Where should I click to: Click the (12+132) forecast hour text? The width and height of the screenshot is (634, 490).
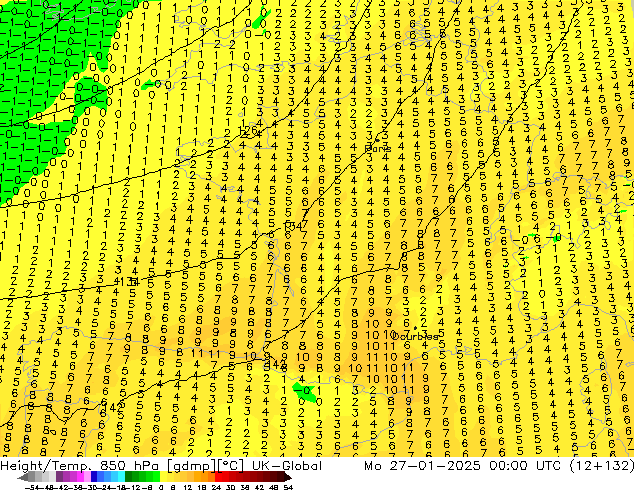(602, 466)
